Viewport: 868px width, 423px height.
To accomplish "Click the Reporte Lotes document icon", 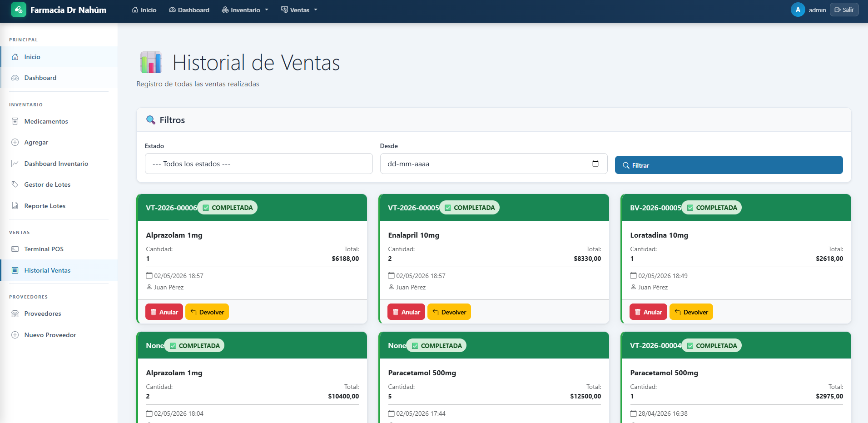I will [15, 206].
